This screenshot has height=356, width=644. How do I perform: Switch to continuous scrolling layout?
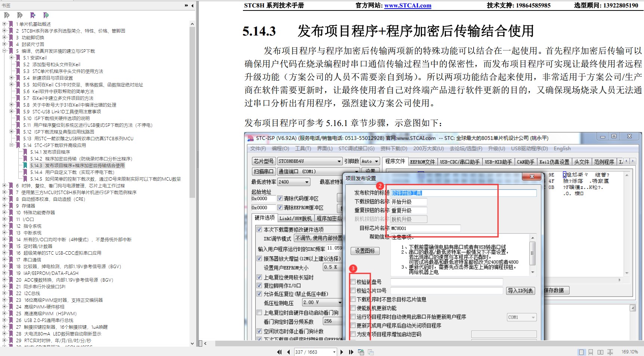591,352
